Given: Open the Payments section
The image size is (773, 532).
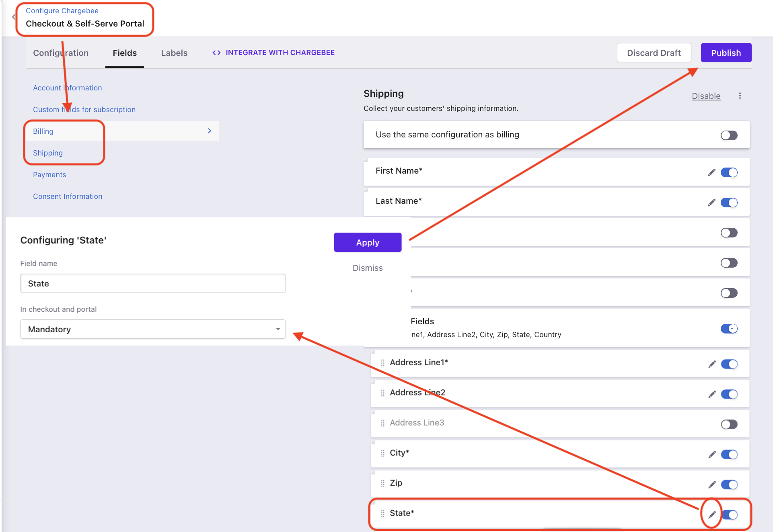Looking at the screenshot, I should click(x=49, y=175).
